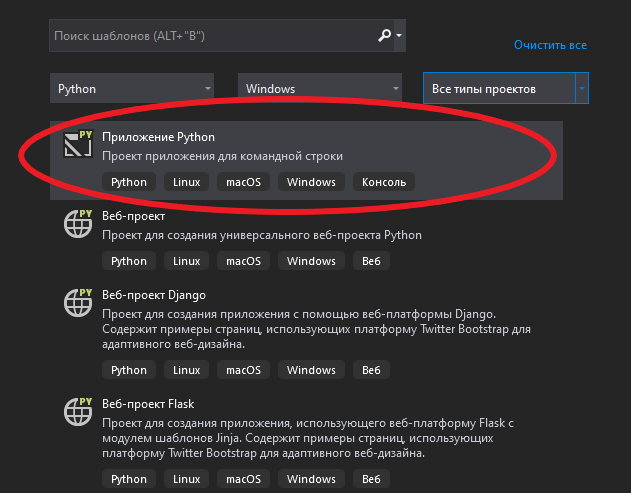Screen dimensions: 631x493
Task: Click Python tag under Flask project
Action: coord(129,479)
